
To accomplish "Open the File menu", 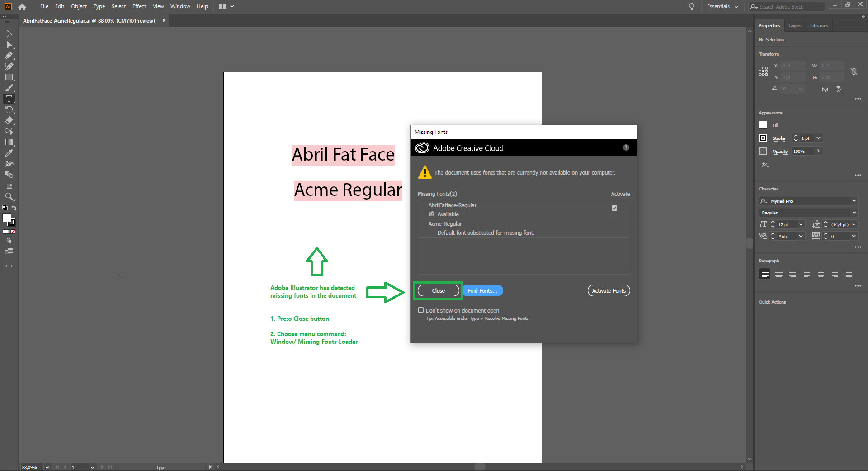I will [x=44, y=6].
